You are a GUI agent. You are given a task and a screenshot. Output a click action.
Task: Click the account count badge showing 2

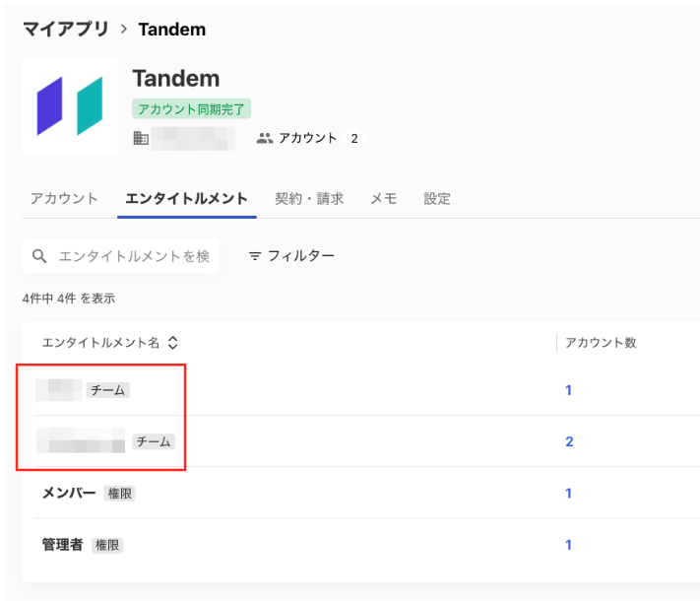(x=354, y=139)
